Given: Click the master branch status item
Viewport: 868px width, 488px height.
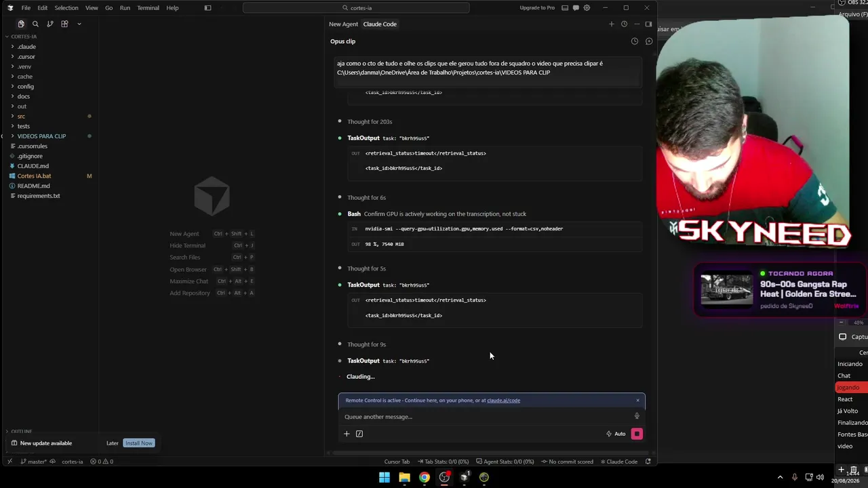Looking at the screenshot, I should (33, 462).
